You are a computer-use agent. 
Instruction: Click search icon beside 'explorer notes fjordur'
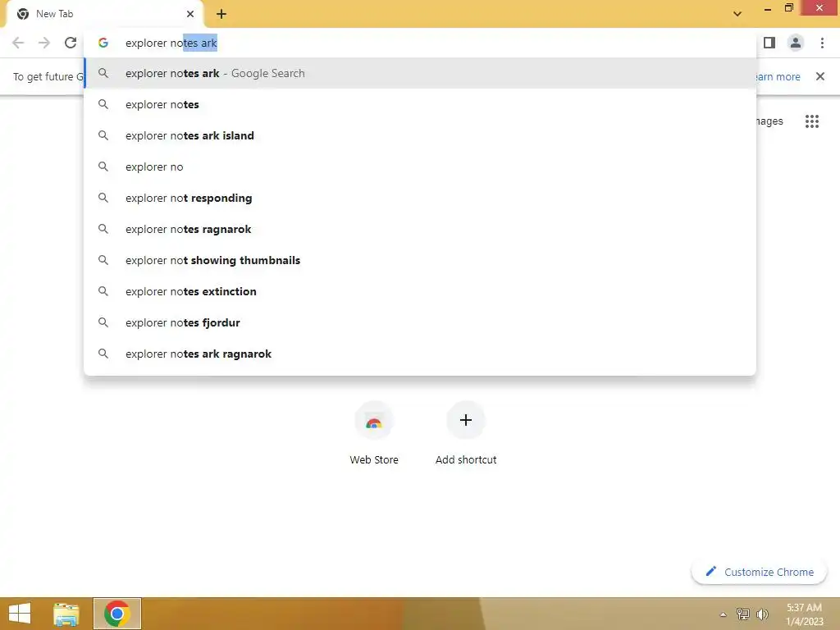click(103, 322)
